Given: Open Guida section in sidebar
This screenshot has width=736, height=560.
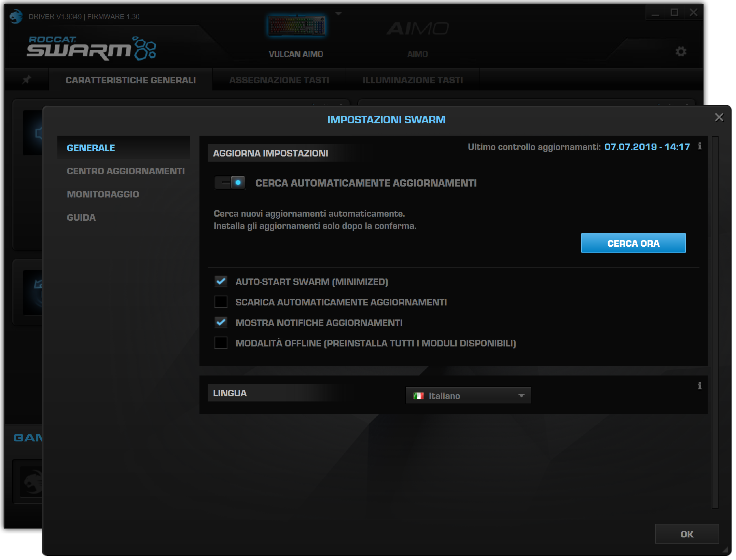Looking at the screenshot, I should pos(81,217).
